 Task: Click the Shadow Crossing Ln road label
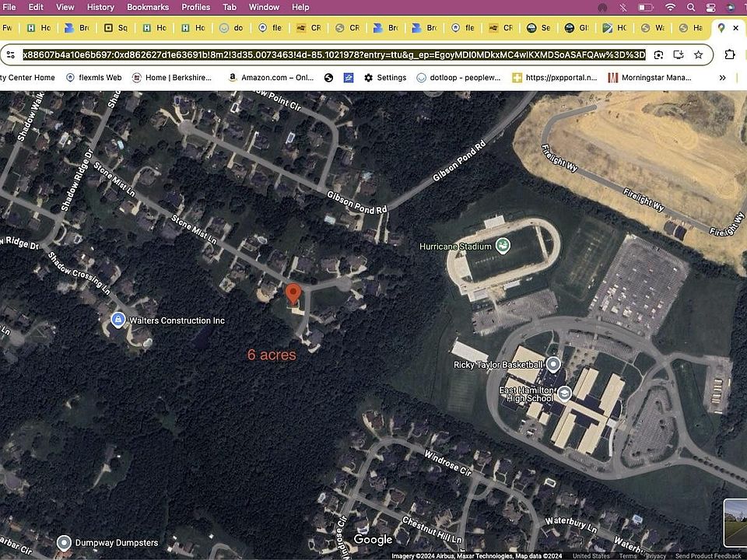click(79, 273)
